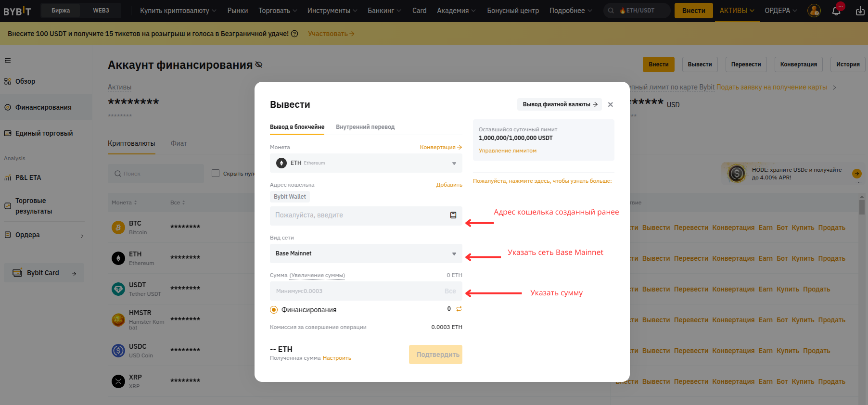868x405 pixels.
Task: Click the USDC coin icon in asset list
Action: tap(118, 351)
